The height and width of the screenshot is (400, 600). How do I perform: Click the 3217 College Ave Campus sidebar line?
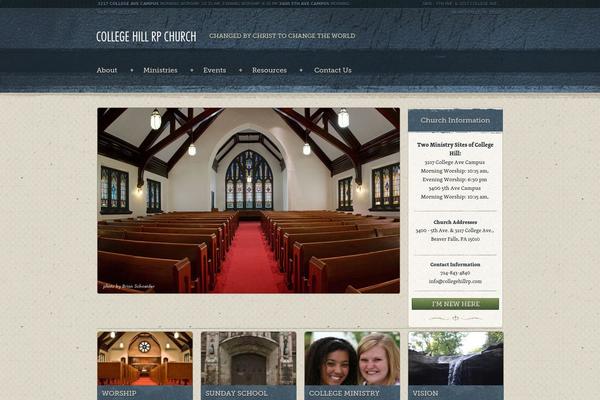point(455,162)
